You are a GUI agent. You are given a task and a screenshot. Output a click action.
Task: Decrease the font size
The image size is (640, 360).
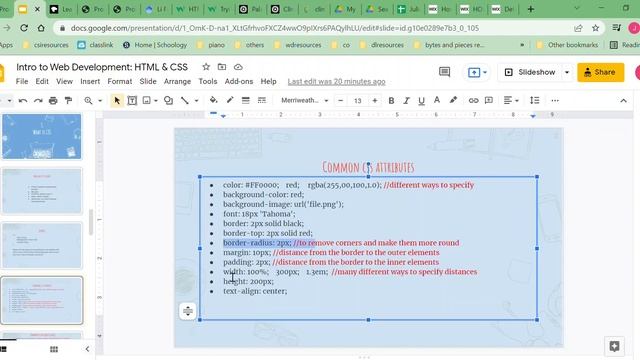point(341,100)
